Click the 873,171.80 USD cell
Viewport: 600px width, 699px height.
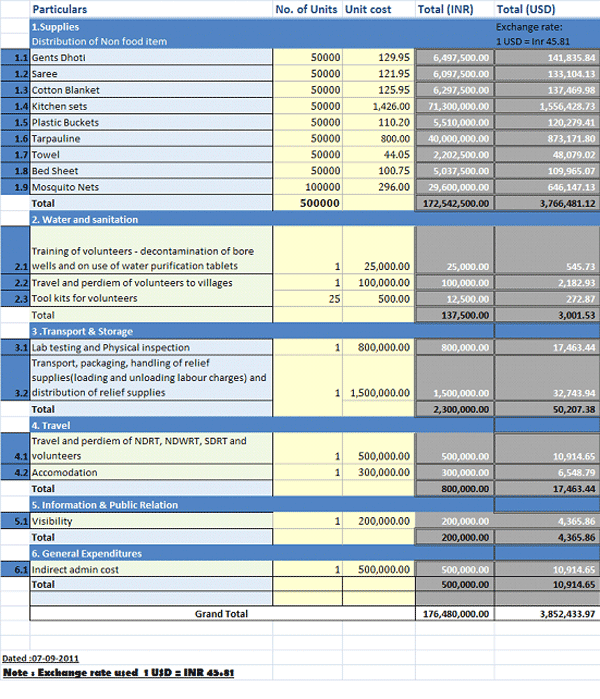tap(547, 139)
